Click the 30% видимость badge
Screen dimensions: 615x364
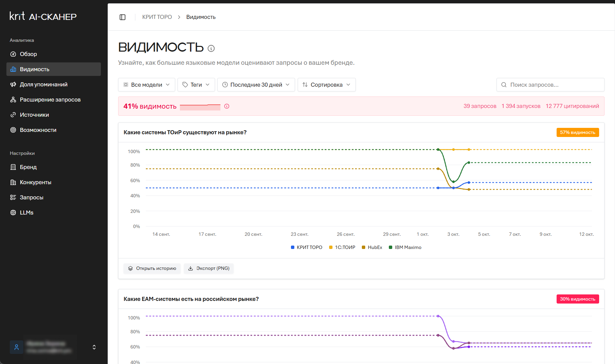coord(578,299)
